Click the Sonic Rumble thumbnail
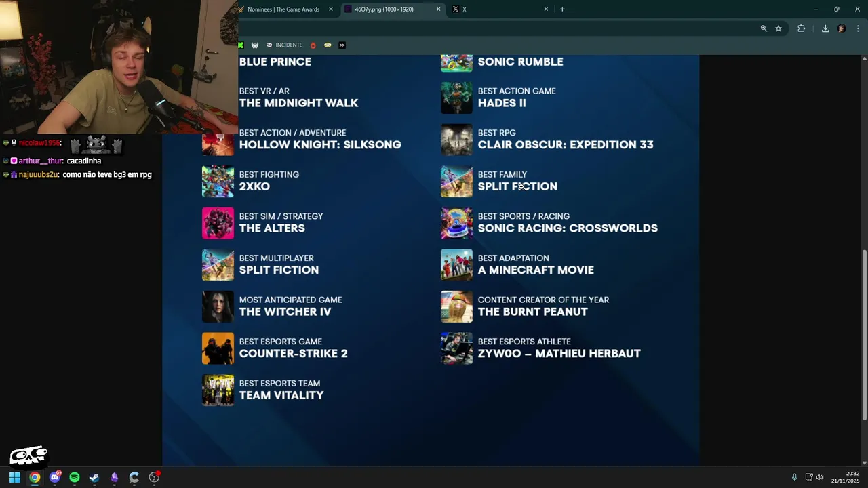868x488 pixels. click(456, 63)
